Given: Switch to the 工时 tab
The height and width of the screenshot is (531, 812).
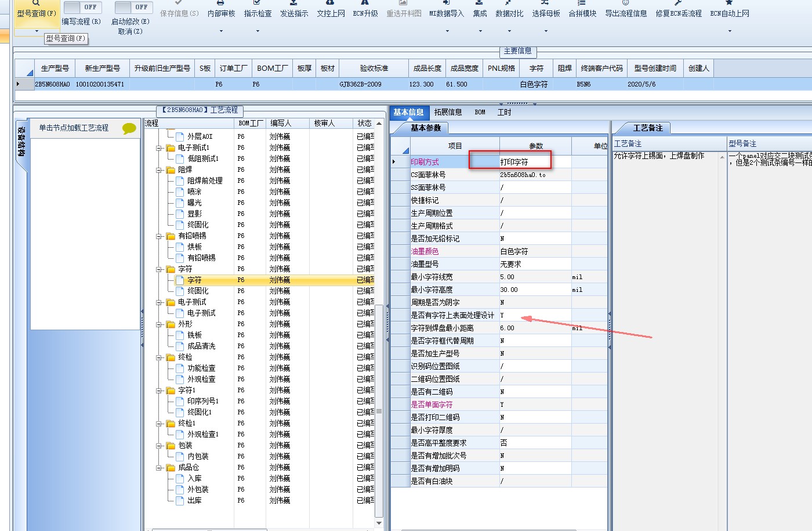Looking at the screenshot, I should tap(504, 112).
